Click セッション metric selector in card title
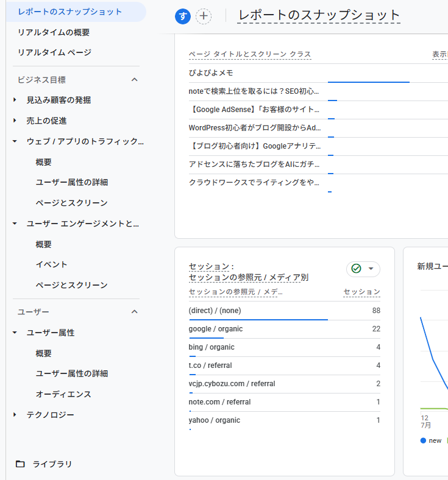This screenshot has width=448, height=480. click(209, 266)
